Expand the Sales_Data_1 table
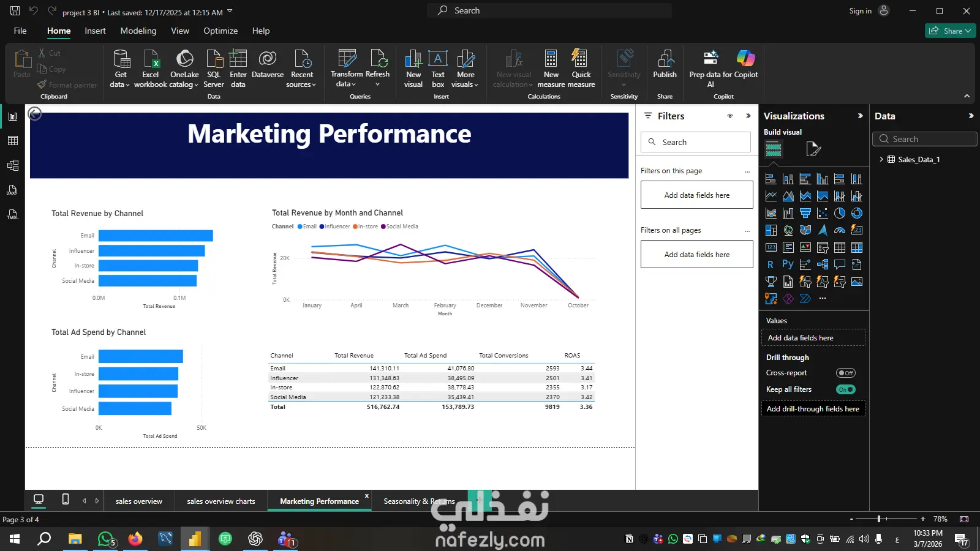 coord(881,159)
